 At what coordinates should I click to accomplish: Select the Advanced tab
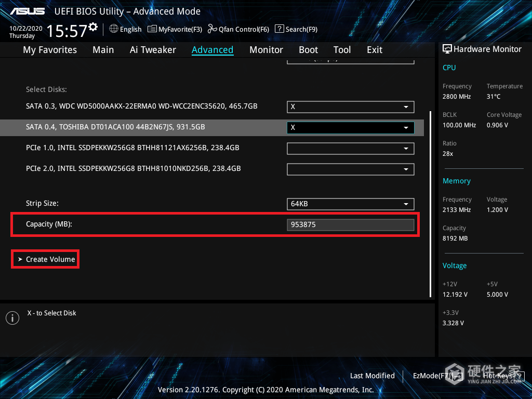(x=212, y=50)
